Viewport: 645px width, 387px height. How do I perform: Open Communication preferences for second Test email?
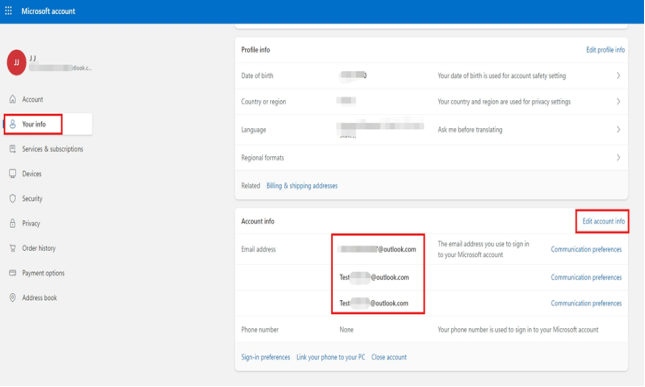point(586,303)
